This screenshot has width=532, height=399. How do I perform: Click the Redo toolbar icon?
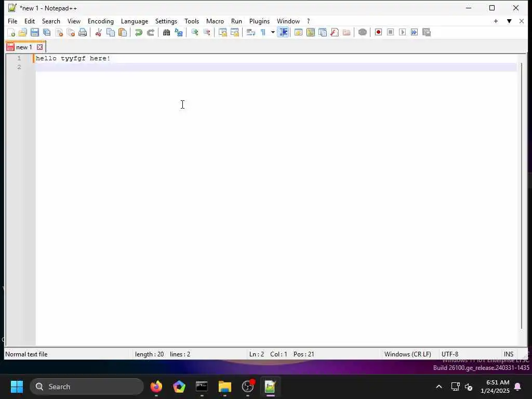coord(150,32)
